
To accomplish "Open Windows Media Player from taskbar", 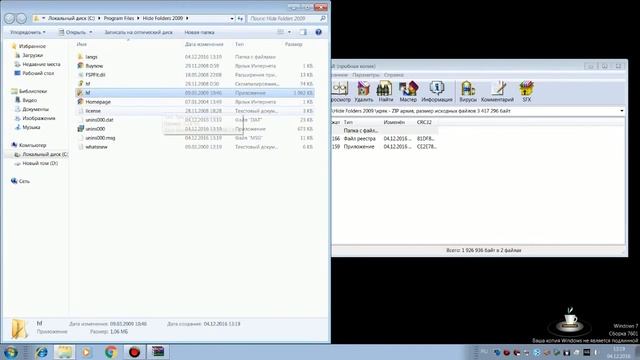I will 87,352.
